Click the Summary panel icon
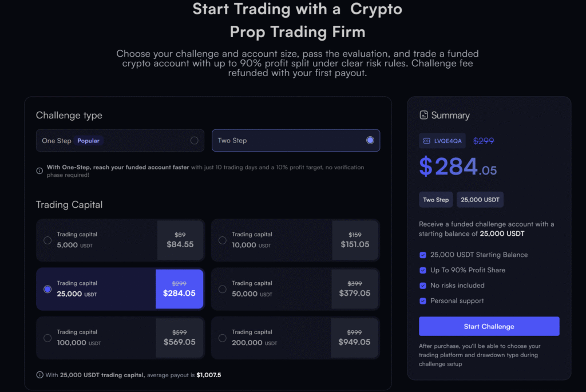The image size is (586, 392). coord(423,115)
